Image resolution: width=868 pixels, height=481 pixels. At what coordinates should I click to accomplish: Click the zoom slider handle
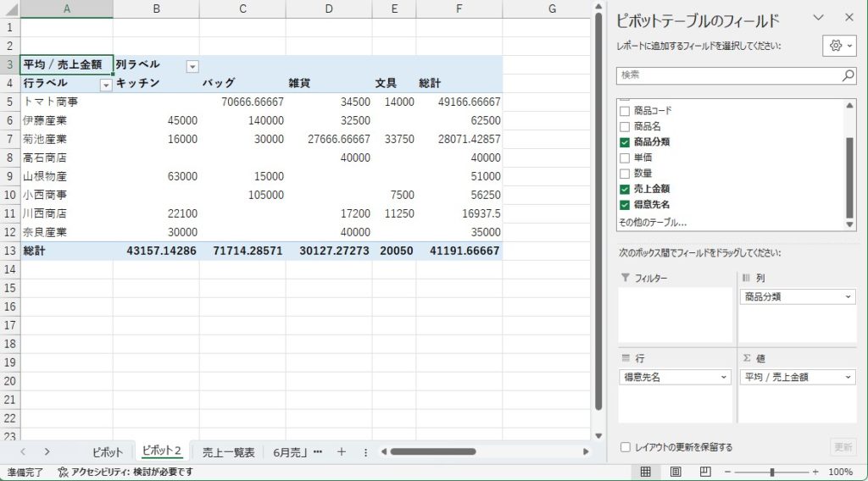tap(771, 472)
